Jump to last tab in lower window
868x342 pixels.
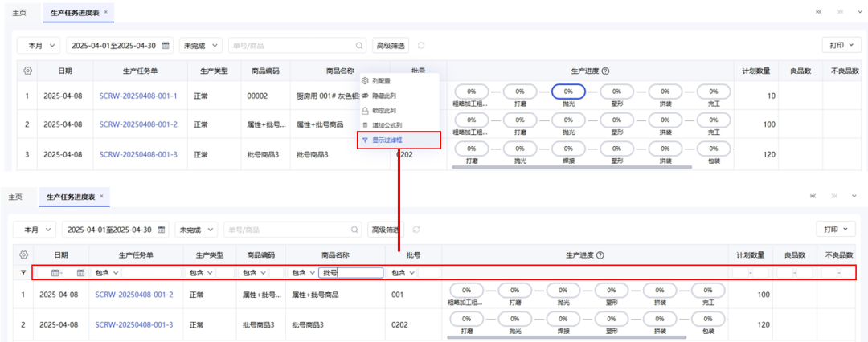pos(833,196)
